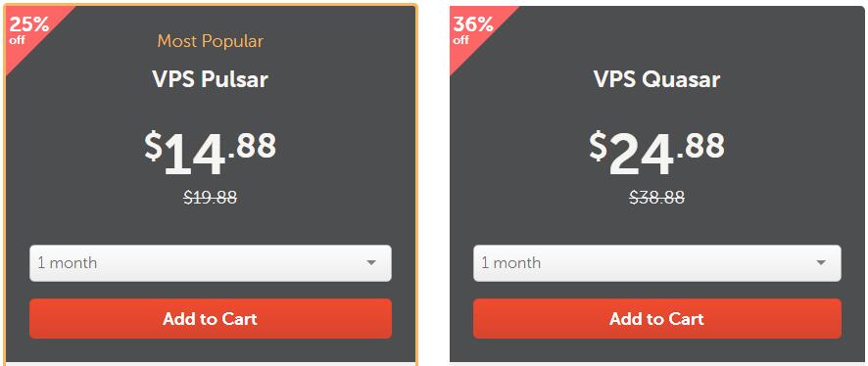This screenshot has width=868, height=366.
Task: Add VPS Quasar to cart
Action: tap(657, 318)
